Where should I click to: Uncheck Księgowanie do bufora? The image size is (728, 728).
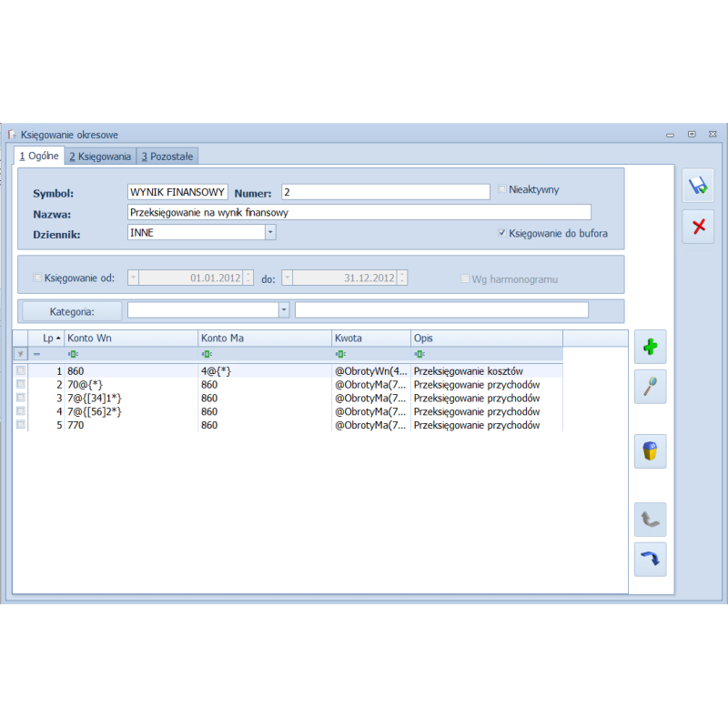pyautogui.click(x=501, y=233)
